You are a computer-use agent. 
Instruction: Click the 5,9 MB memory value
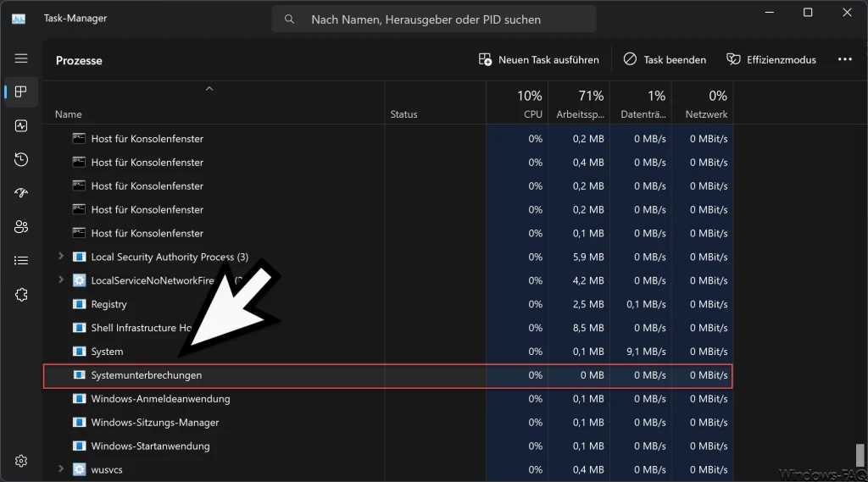tap(588, 258)
